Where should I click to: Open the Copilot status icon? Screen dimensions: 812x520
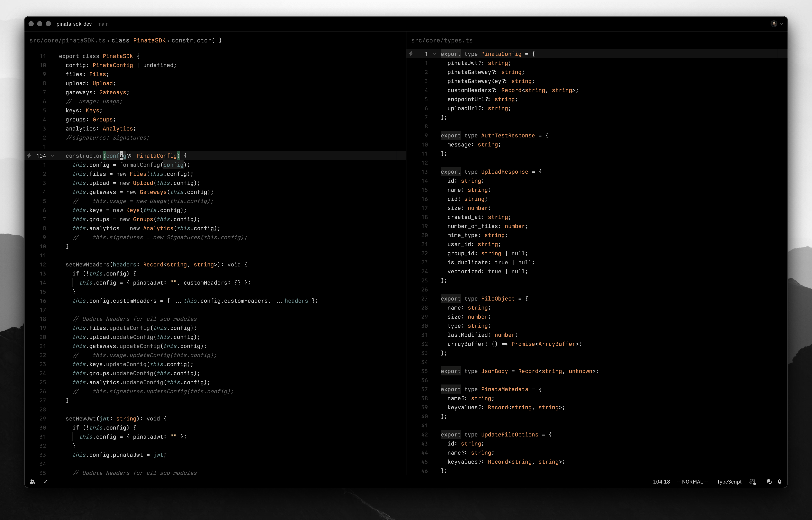(x=753, y=482)
